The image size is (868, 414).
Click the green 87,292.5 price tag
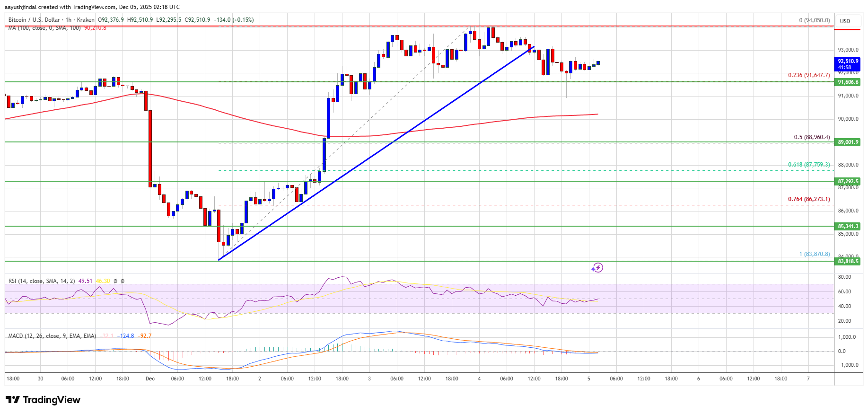pyautogui.click(x=848, y=181)
